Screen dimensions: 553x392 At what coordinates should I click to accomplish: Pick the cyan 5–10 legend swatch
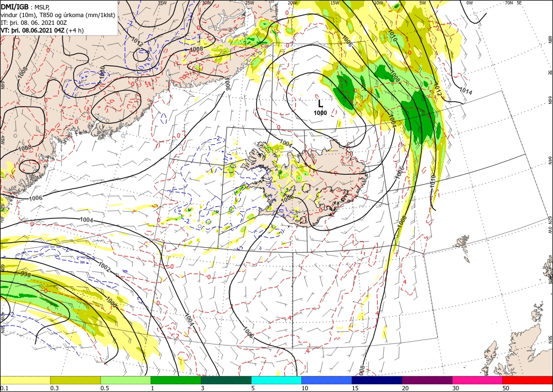click(276, 380)
